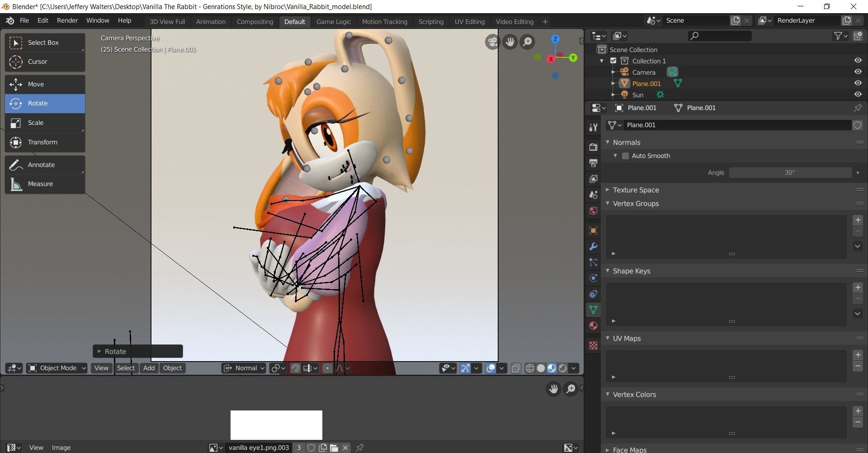Add a new collection in outliner

[858, 36]
